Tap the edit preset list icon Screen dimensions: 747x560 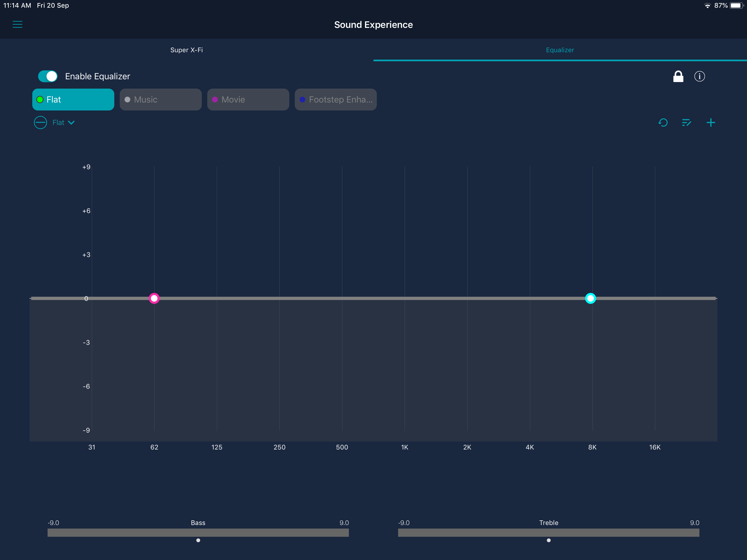(x=687, y=122)
